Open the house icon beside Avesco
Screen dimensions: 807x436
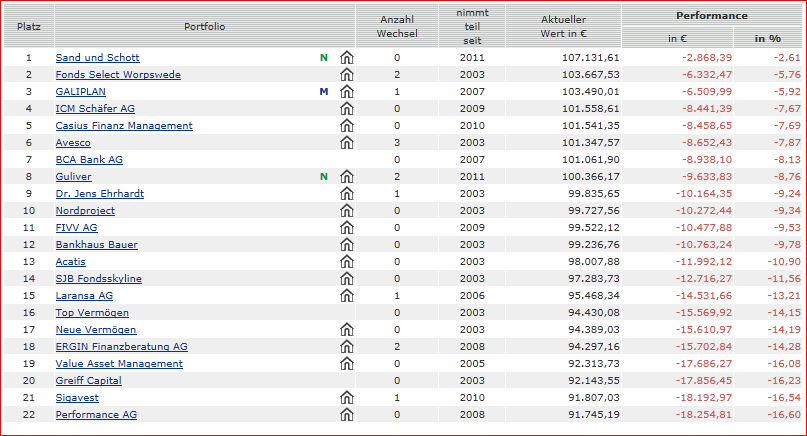(347, 143)
